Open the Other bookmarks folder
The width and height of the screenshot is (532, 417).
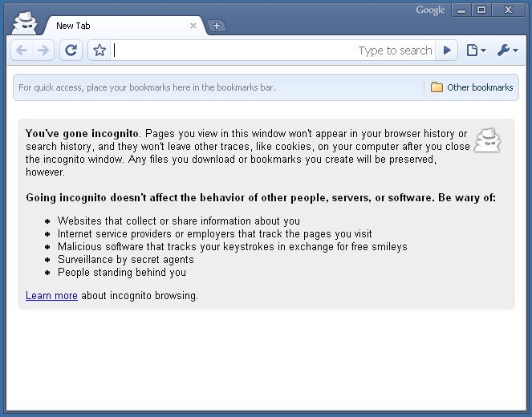pyautogui.click(x=472, y=87)
